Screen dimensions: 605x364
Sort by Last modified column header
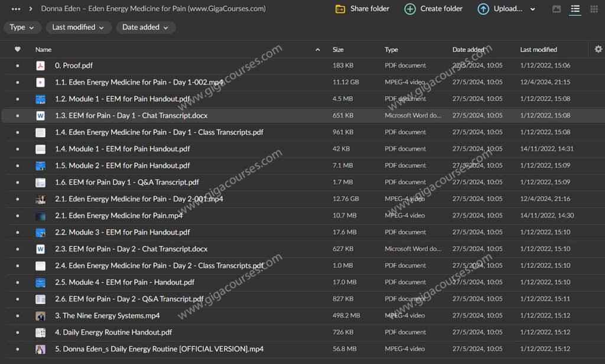[538, 50]
